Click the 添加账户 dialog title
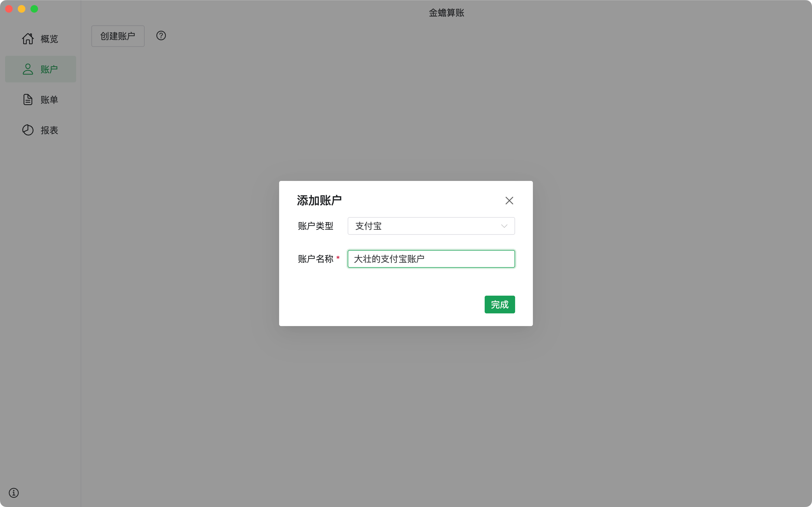The width and height of the screenshot is (812, 507). pos(319,201)
